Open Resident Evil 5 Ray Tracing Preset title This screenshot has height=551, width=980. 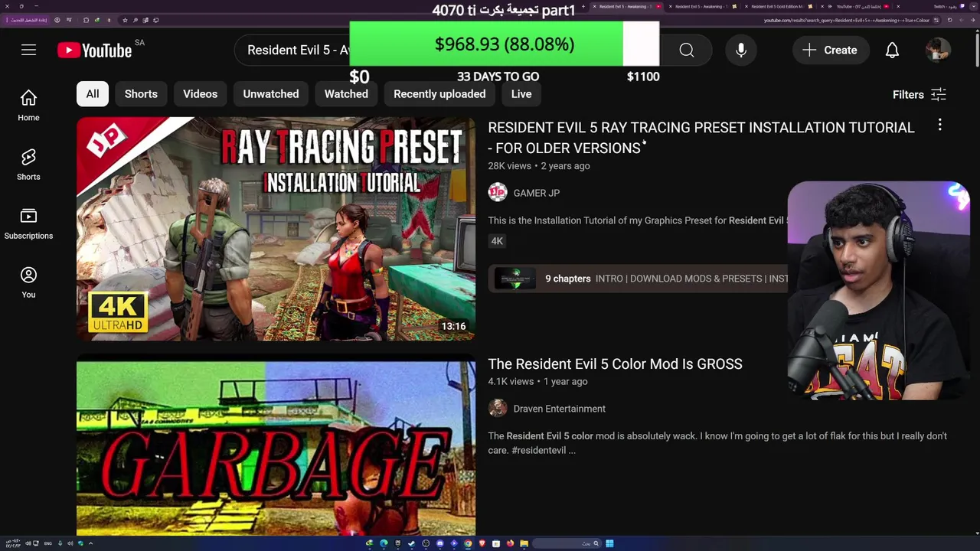point(701,138)
